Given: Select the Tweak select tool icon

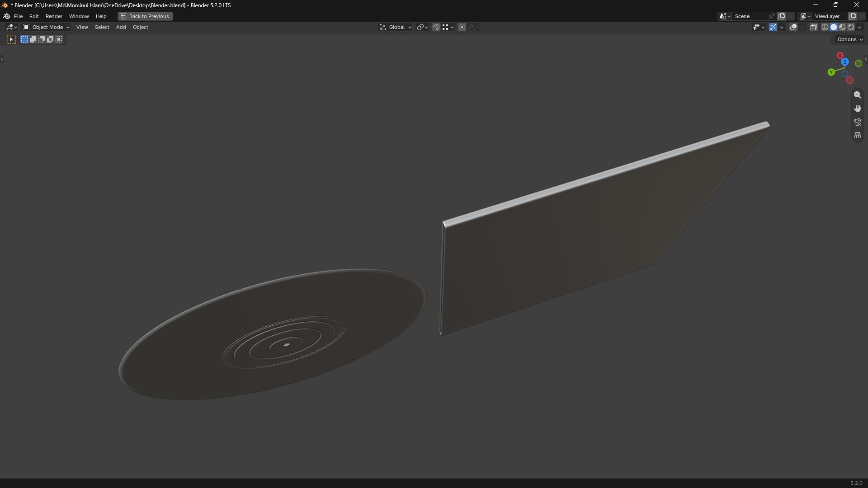Looking at the screenshot, I should (x=11, y=40).
